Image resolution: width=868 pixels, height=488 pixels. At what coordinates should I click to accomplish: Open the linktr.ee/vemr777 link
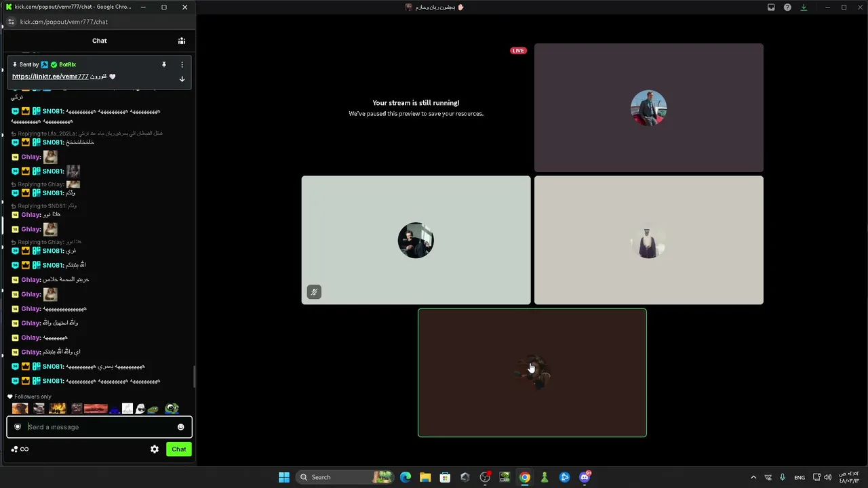coord(50,77)
